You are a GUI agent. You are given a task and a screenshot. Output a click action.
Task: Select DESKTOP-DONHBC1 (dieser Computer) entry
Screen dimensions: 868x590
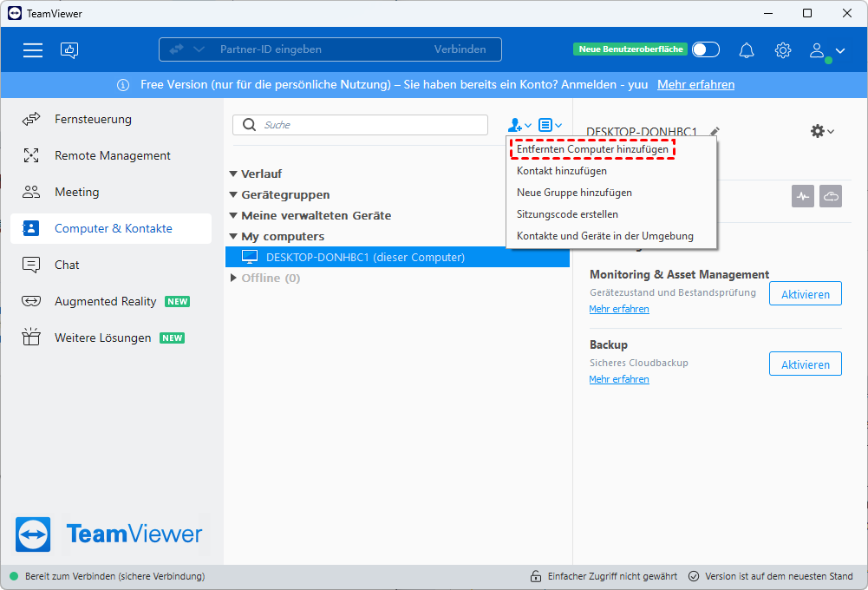[365, 257]
